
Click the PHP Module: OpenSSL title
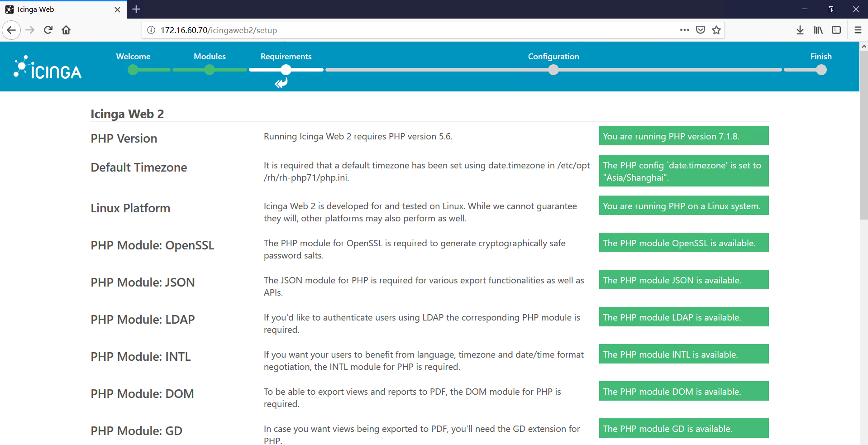[153, 245]
